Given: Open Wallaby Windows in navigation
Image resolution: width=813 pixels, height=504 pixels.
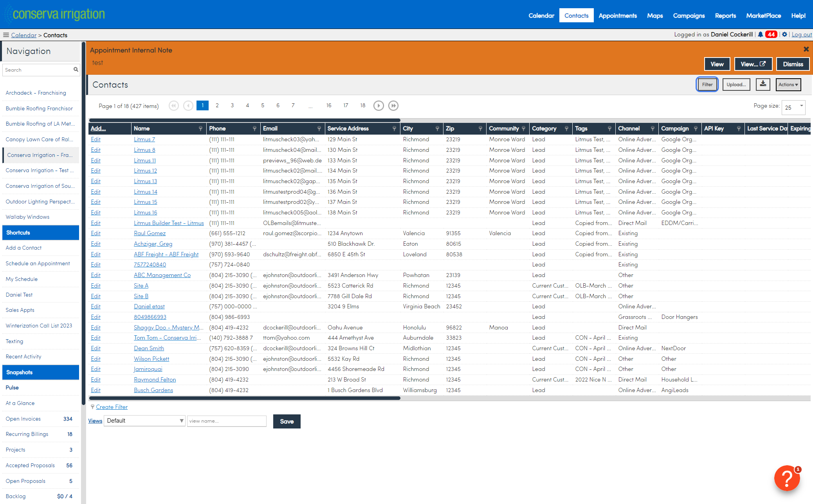Looking at the screenshot, I should [27, 217].
